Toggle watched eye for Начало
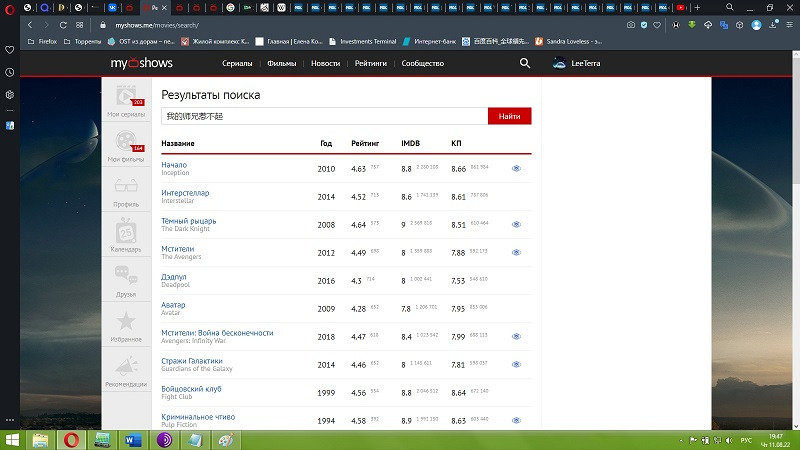This screenshot has width=800, height=450. (516, 168)
